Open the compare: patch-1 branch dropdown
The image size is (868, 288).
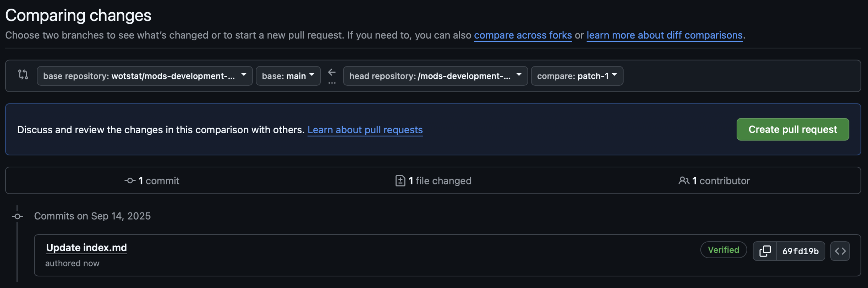[x=577, y=76]
